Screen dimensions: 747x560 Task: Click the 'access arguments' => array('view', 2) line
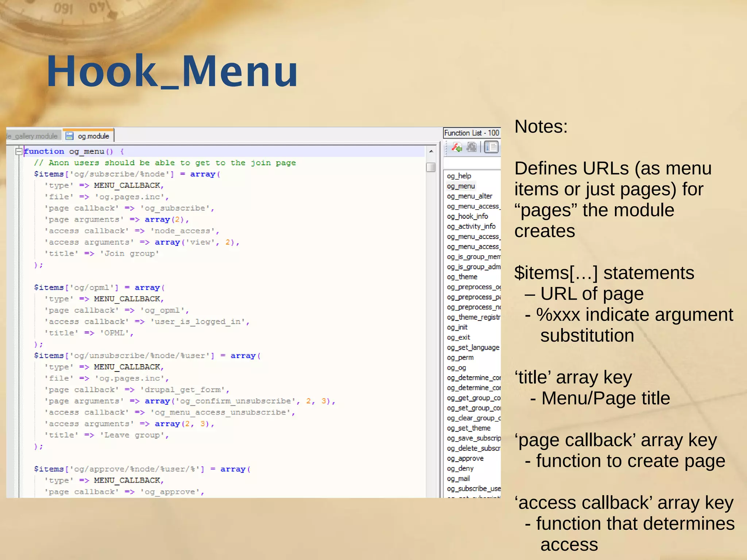pyautogui.click(x=142, y=242)
